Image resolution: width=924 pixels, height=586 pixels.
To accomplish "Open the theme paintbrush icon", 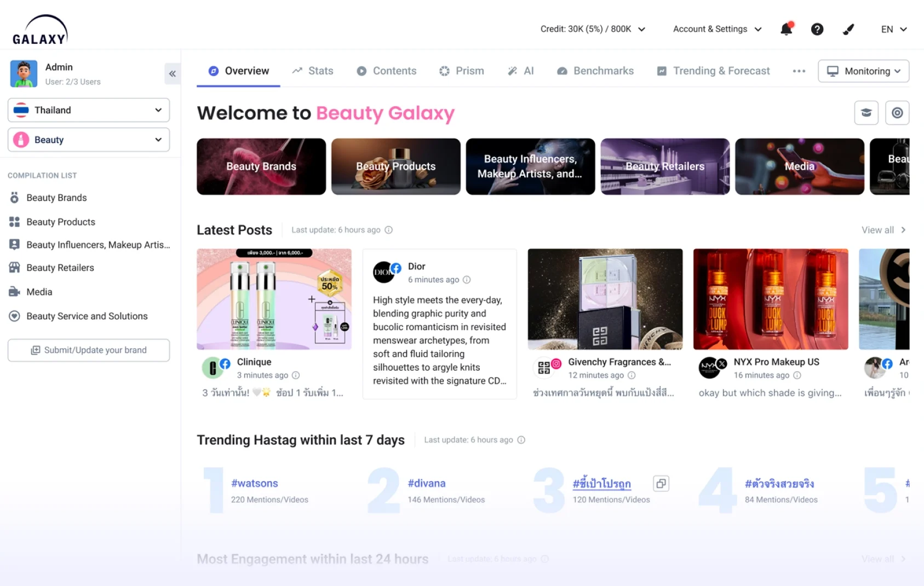I will point(848,29).
